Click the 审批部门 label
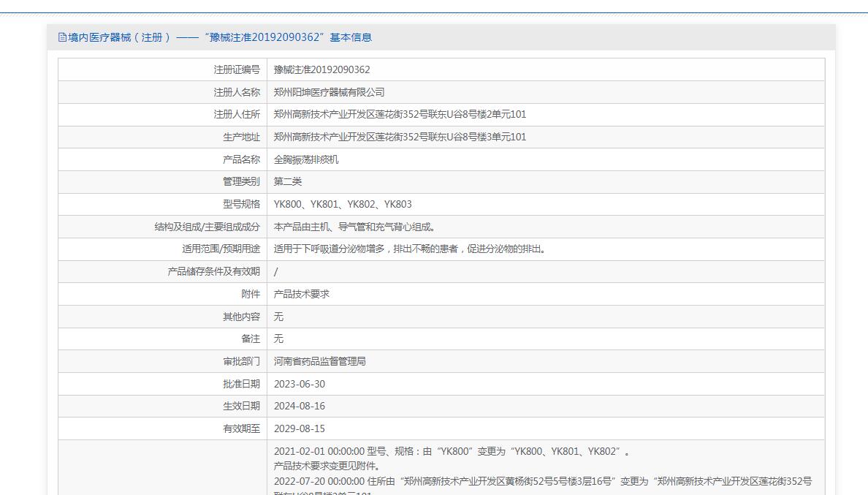 241,361
